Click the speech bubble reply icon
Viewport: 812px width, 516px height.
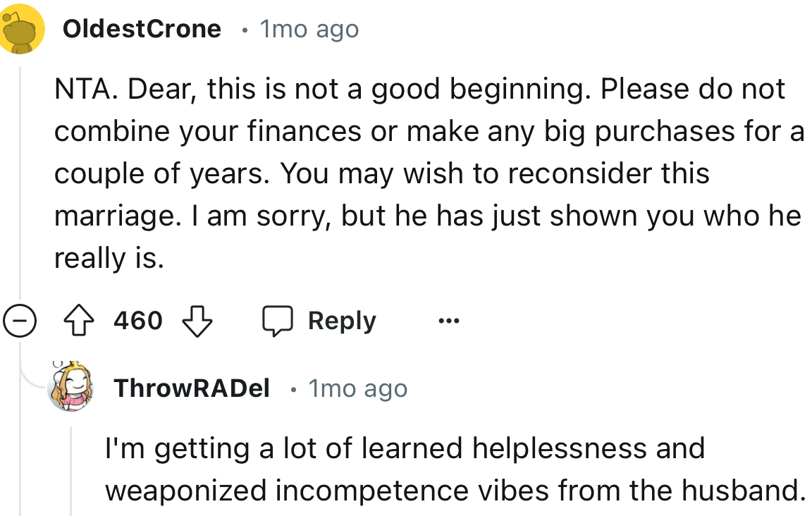tap(278, 320)
